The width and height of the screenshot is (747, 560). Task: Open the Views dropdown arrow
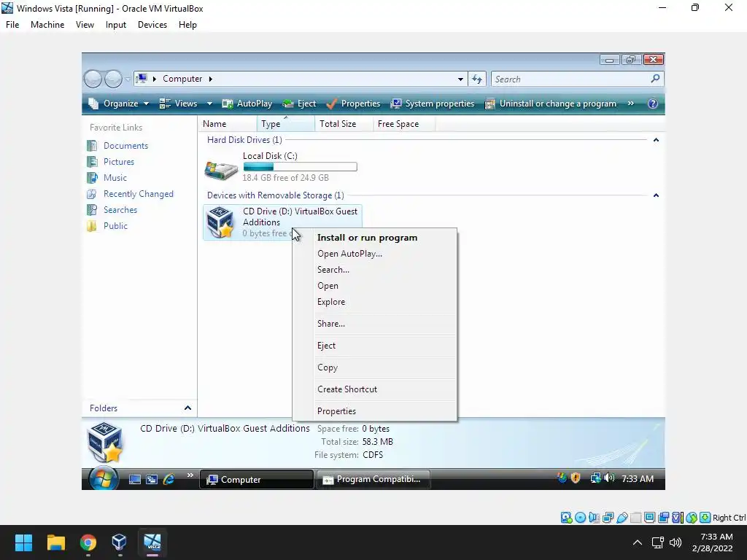coord(209,104)
